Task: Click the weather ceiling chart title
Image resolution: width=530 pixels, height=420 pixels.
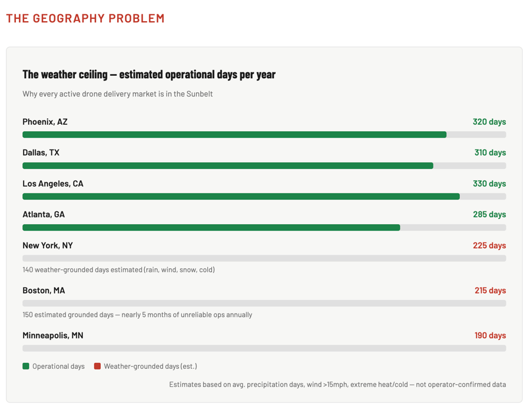Action: click(149, 75)
